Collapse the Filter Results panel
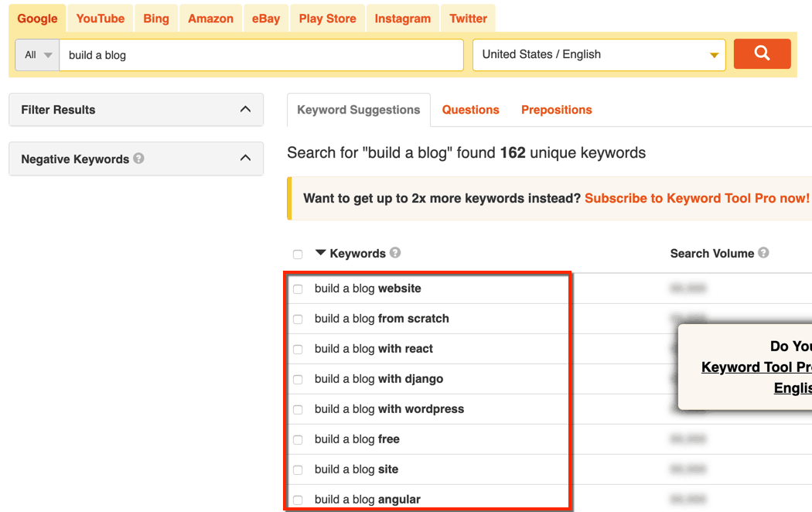This screenshot has width=812, height=512. (245, 110)
